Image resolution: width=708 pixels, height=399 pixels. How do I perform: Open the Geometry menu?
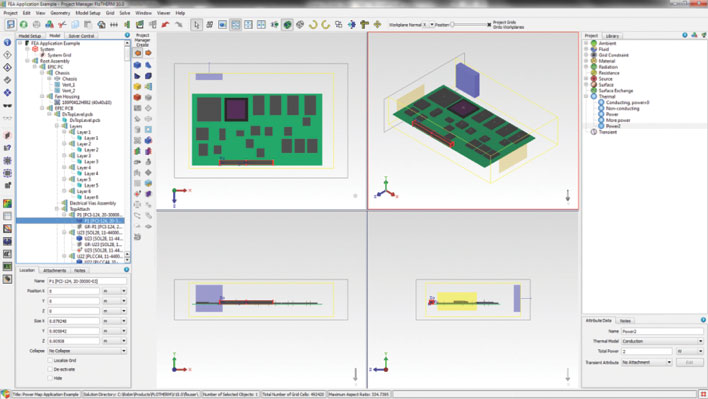tap(60, 13)
